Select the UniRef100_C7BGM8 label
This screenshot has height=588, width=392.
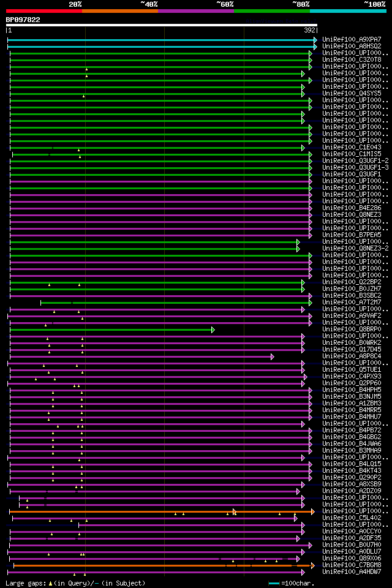click(352, 565)
